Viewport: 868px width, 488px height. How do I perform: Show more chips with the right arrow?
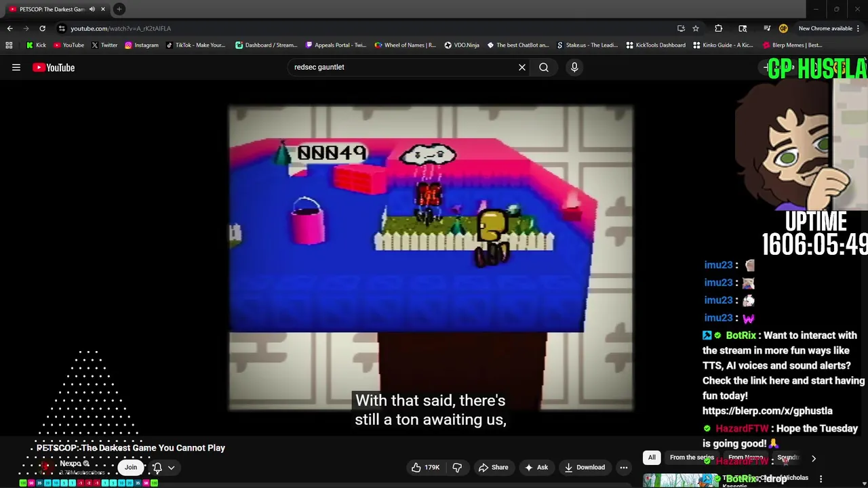pos(814,458)
